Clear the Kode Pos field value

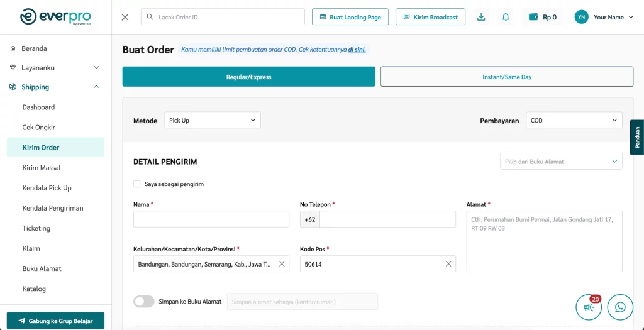(448, 264)
